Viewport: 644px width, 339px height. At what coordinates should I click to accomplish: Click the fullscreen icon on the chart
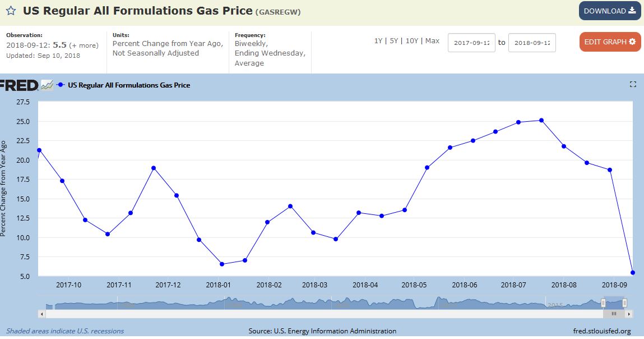point(633,84)
